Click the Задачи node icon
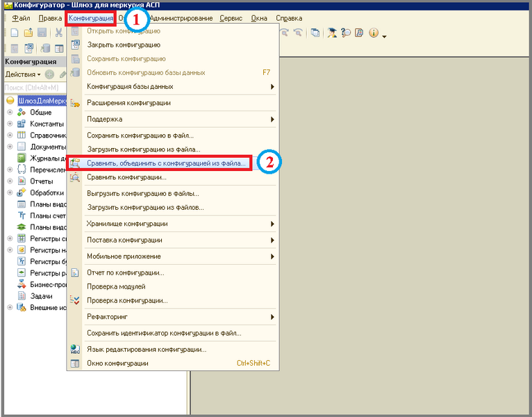This screenshot has width=532, height=417. [22, 296]
